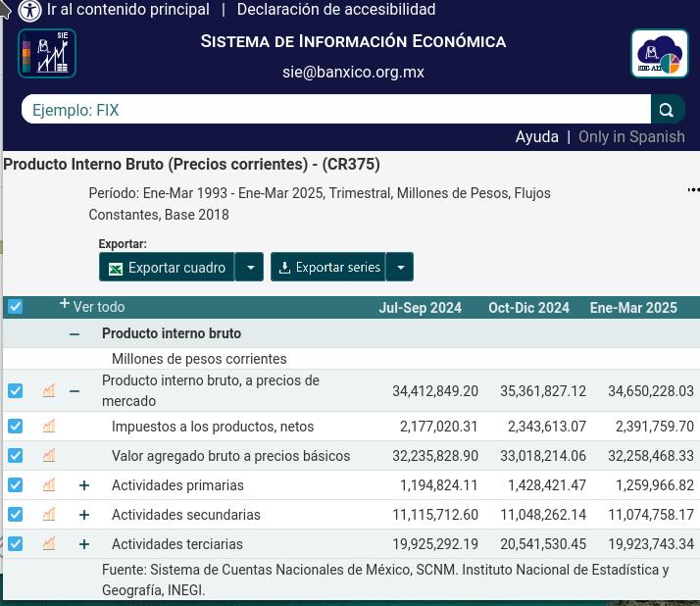This screenshot has width=700, height=606.
Task: Uncheck the Actividades secundarias checkbox
Action: [16, 515]
